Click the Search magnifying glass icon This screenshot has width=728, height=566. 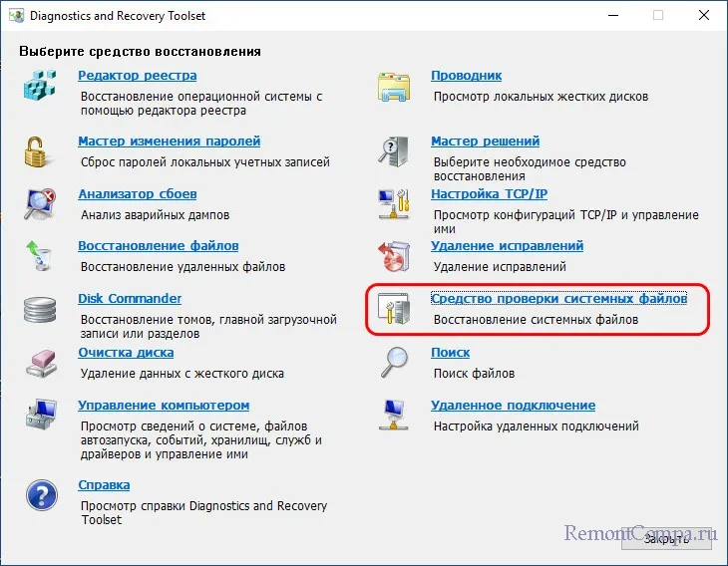pos(394,363)
